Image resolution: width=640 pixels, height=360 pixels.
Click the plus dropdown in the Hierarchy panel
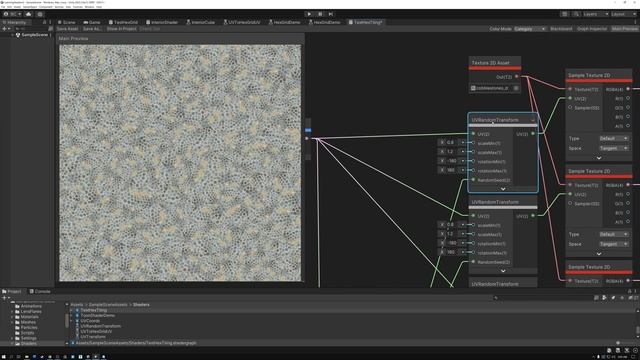pyautogui.click(x=6, y=29)
